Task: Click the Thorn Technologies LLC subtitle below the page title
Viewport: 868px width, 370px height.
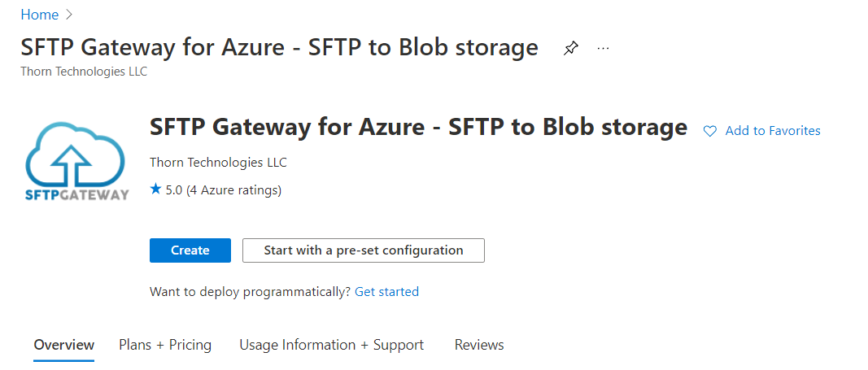Action: coord(84,72)
